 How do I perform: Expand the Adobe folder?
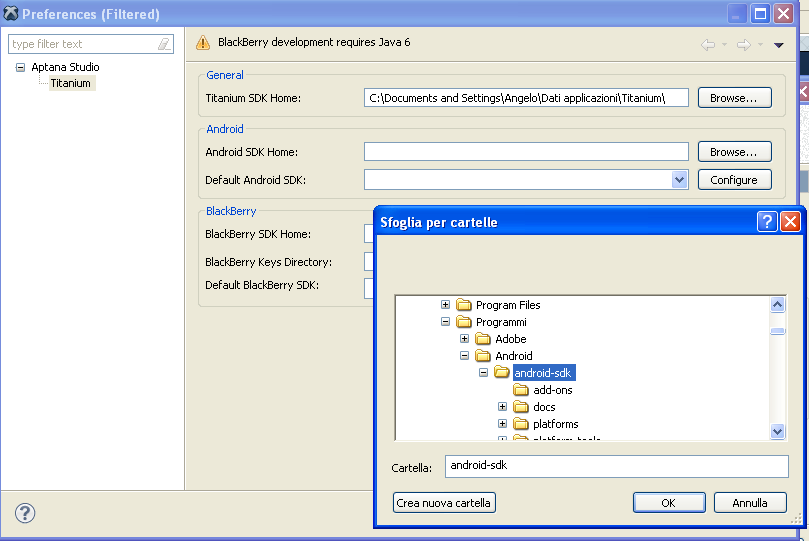tap(464, 338)
